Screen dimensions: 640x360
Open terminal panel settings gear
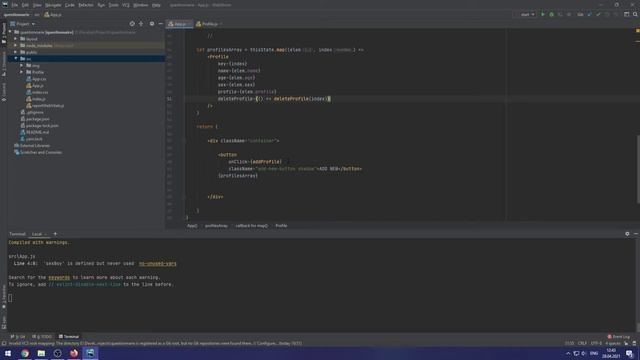coord(627,234)
